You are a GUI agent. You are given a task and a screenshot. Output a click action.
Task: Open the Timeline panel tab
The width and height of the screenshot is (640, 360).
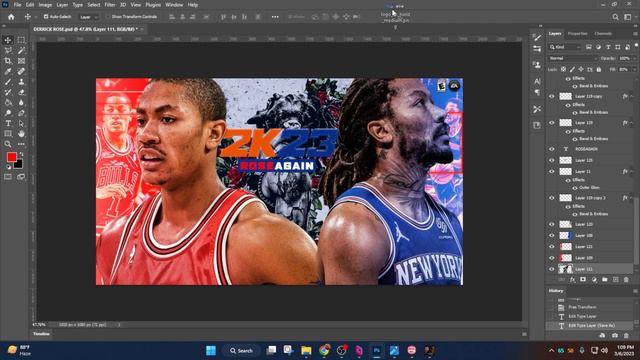(41, 334)
